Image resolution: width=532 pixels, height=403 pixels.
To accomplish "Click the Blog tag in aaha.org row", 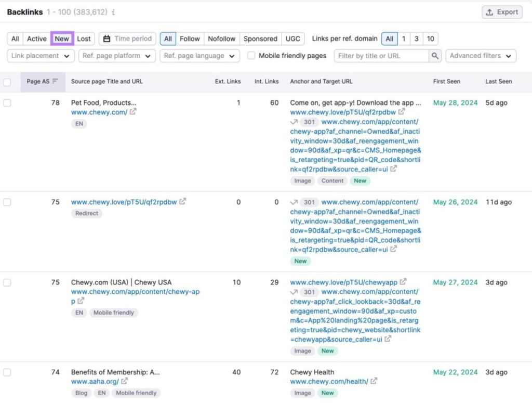I will coord(81,393).
